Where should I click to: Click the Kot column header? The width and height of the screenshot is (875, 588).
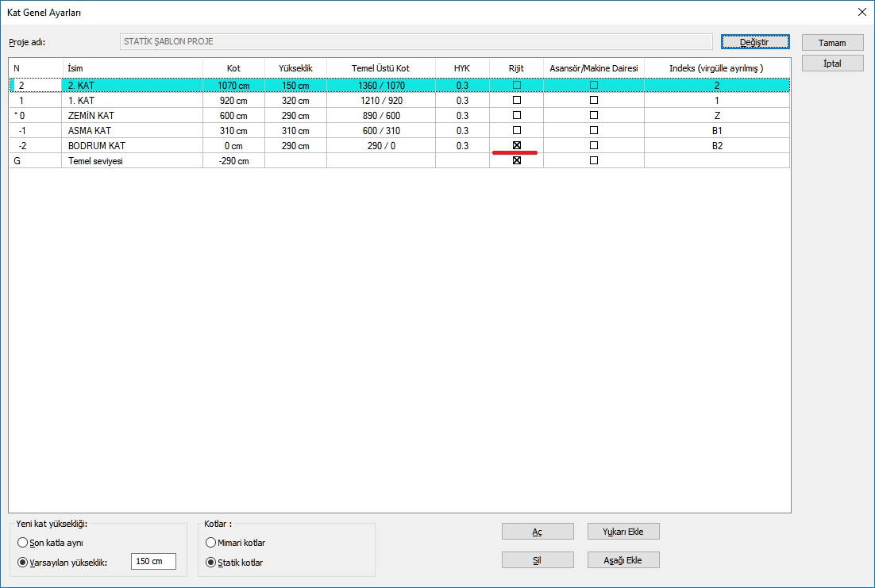(233, 68)
